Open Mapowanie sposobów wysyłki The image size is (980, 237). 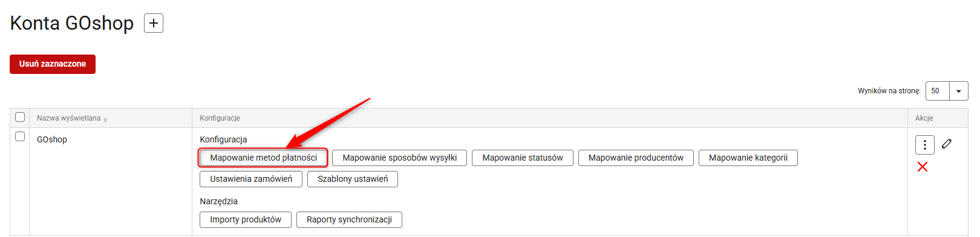point(399,158)
